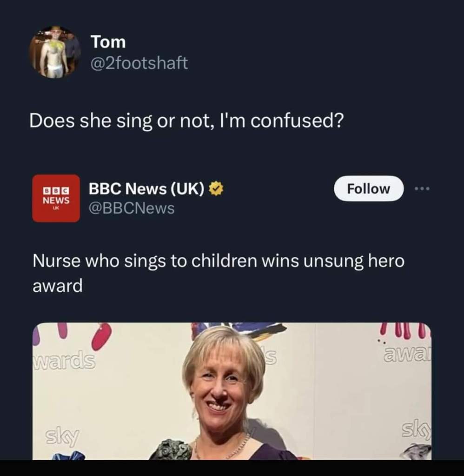Open the three-dot more options menu
The height and width of the screenshot is (476, 464).
423,189
